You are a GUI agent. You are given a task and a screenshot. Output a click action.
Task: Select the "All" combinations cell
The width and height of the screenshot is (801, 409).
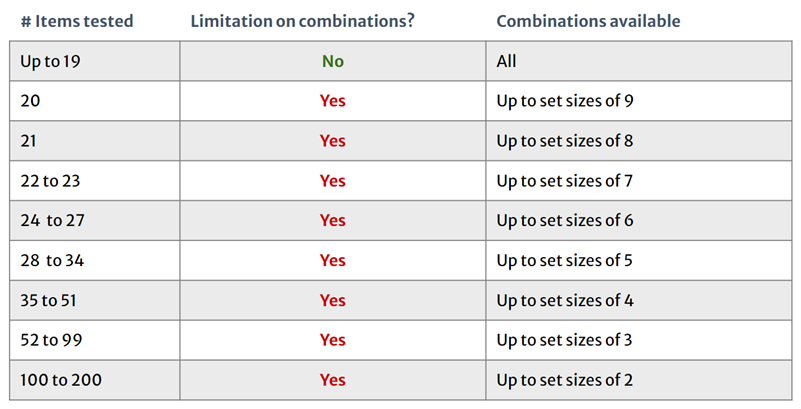click(507, 61)
